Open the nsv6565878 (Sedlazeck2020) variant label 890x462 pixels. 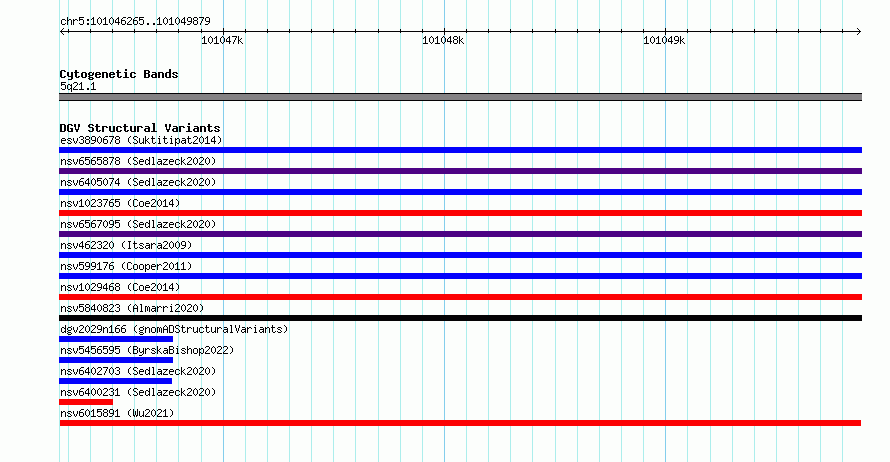coord(138,161)
